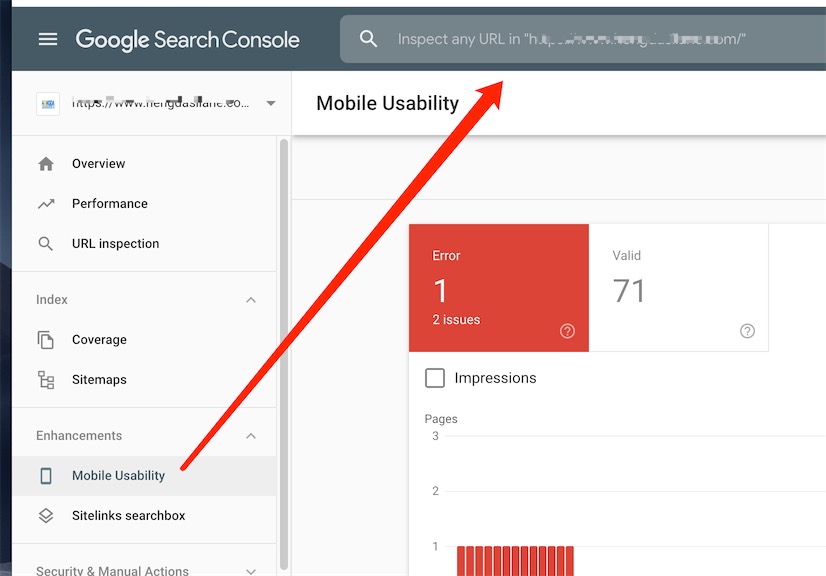Click the Inspect any URL search field
The width and height of the screenshot is (826, 576).
[583, 39]
